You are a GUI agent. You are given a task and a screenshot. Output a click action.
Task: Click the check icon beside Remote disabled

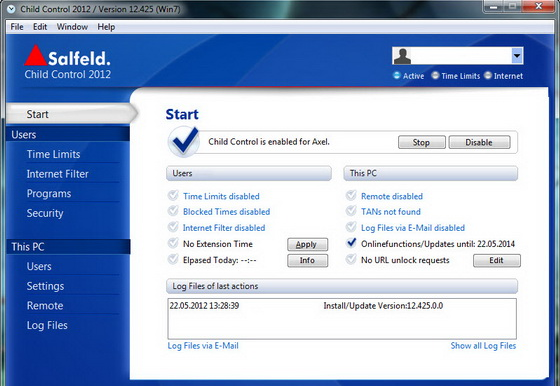[x=351, y=196]
